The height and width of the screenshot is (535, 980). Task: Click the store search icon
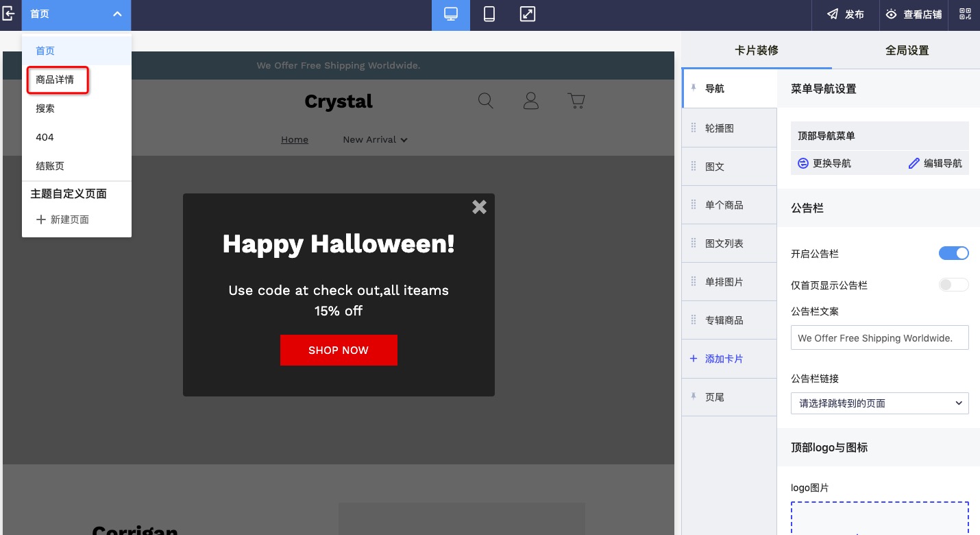coord(485,101)
